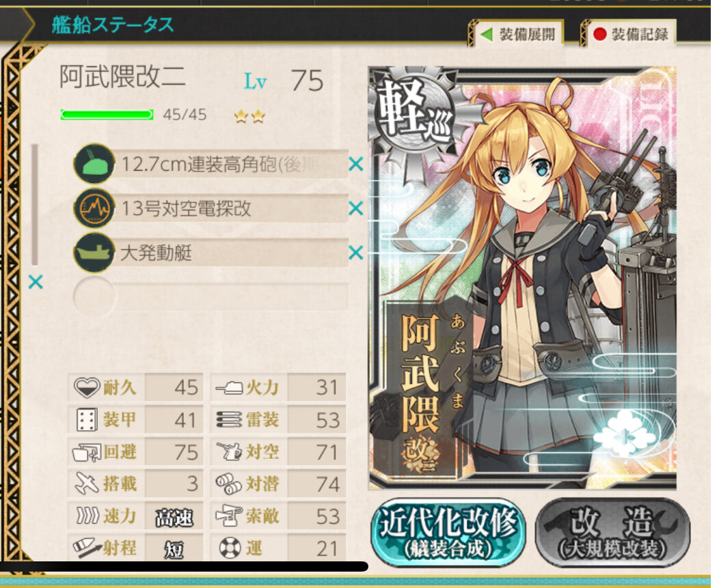Click the Abukuma ship card portrait
The height and width of the screenshot is (588, 719).
[523, 278]
